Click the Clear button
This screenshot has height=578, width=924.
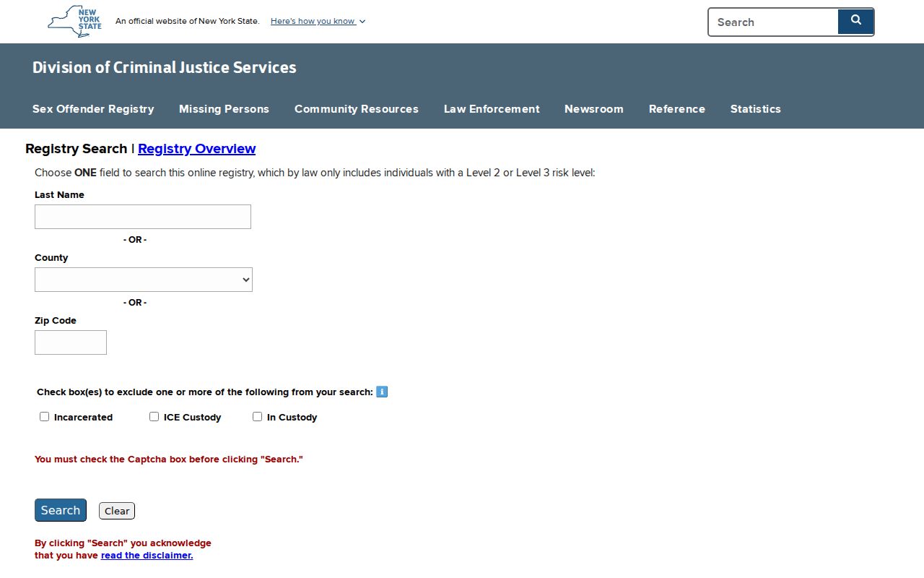tap(117, 511)
